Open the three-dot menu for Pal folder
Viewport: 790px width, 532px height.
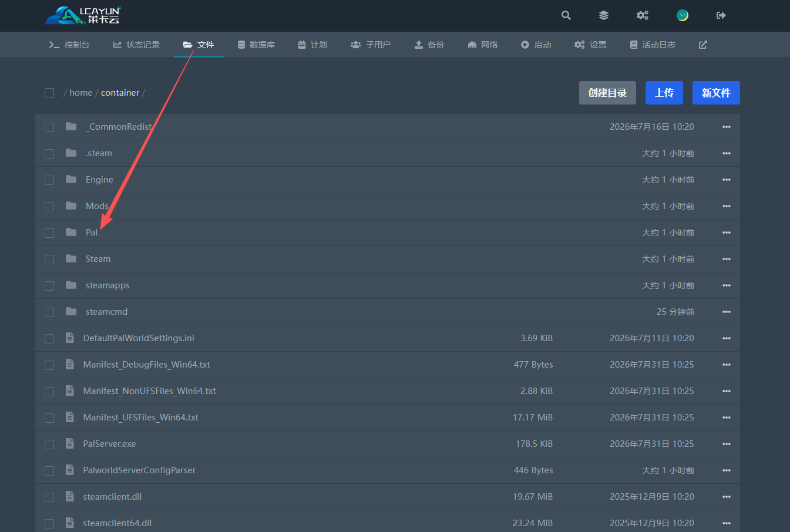727,233
